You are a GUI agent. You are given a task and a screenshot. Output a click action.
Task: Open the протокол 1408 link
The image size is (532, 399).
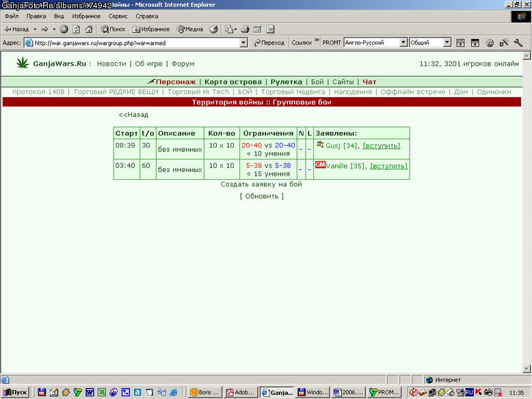(x=38, y=92)
